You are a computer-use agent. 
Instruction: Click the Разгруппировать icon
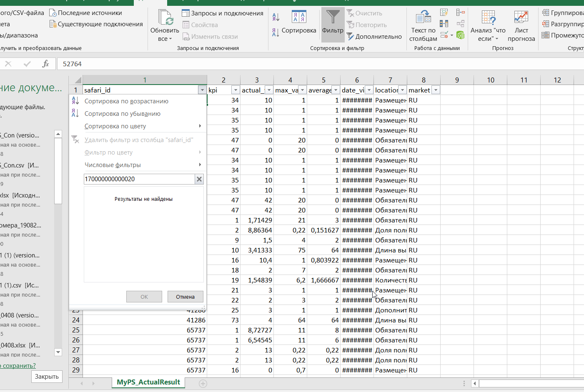(546, 24)
